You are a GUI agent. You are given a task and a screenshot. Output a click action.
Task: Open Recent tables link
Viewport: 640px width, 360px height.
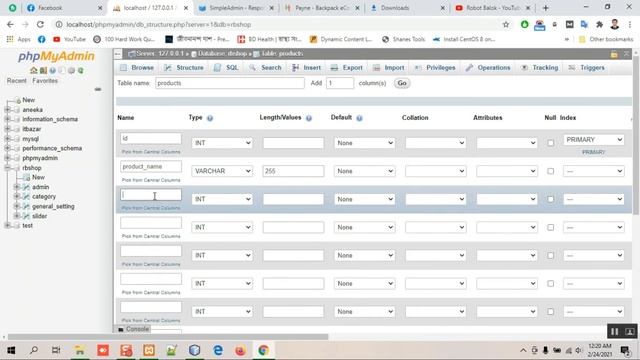tap(17, 81)
